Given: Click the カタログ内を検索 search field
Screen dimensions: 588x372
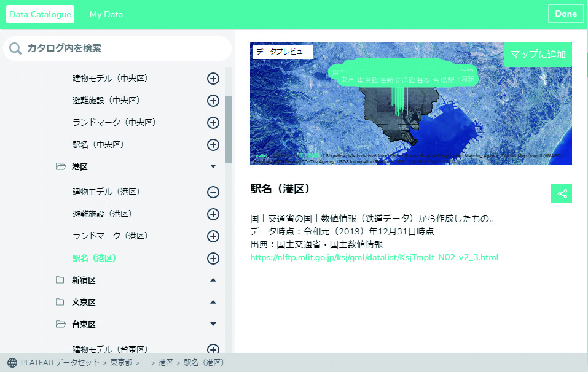Looking at the screenshot, I should pos(117,48).
